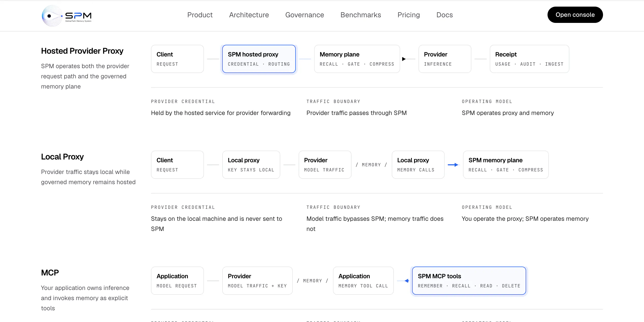Select the Client Request card in Local Proxy
This screenshot has height=322, width=644.
[177, 165]
